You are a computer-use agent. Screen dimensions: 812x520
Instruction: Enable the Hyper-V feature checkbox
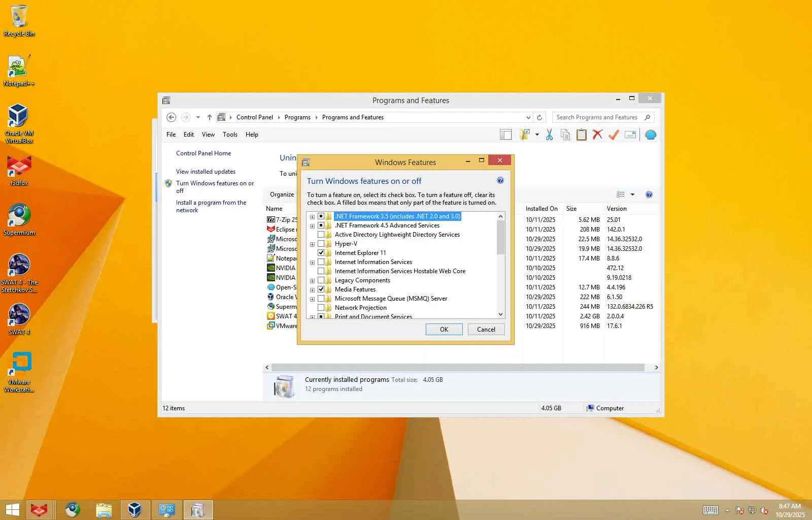click(x=321, y=244)
